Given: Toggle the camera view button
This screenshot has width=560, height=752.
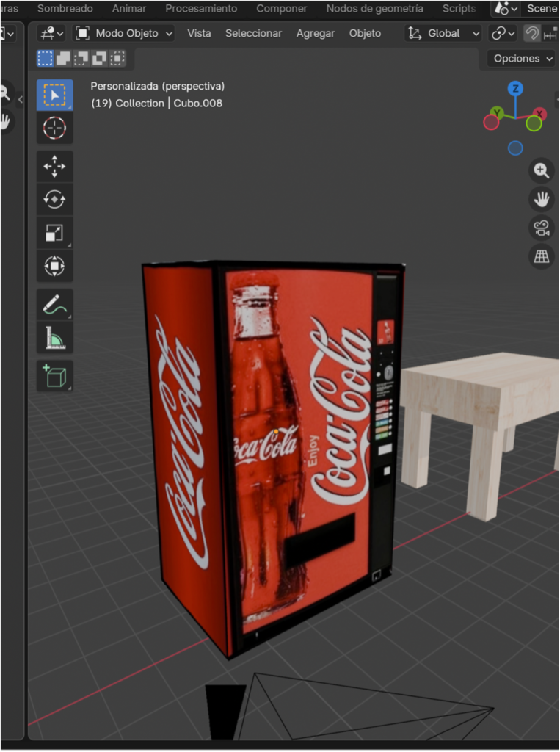Looking at the screenshot, I should pyautogui.click(x=542, y=228).
